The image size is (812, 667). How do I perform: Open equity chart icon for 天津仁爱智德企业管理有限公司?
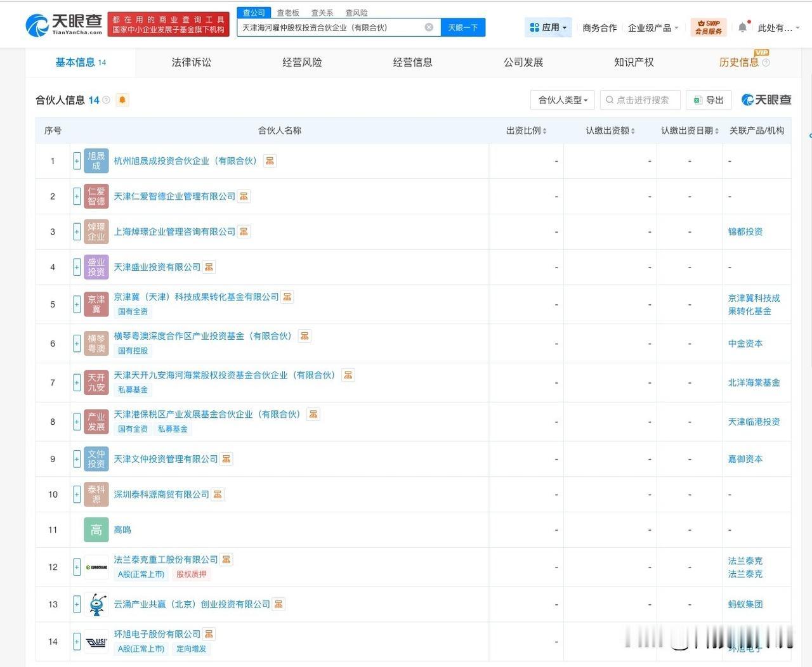click(244, 197)
